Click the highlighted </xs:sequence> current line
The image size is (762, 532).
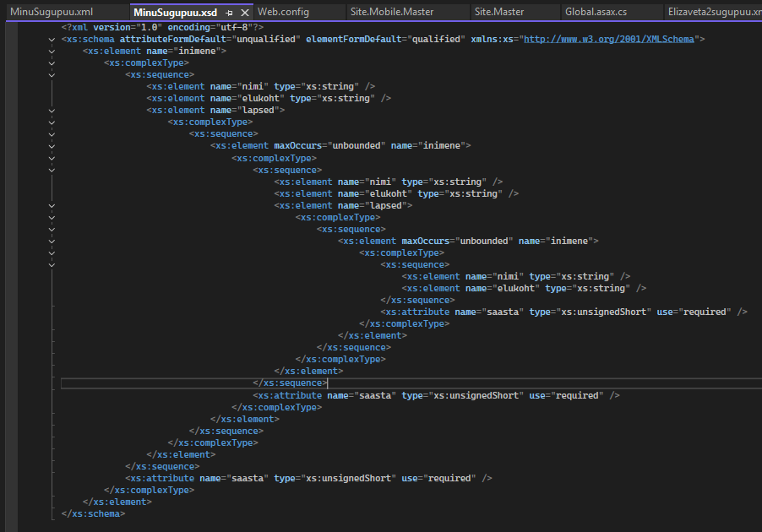click(290, 383)
